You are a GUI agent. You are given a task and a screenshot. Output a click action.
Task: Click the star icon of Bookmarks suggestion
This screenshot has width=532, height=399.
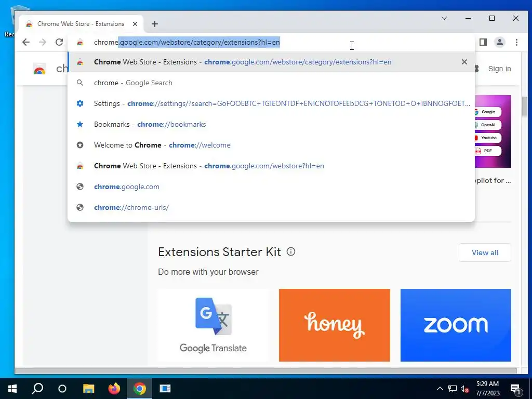pyautogui.click(x=79, y=124)
